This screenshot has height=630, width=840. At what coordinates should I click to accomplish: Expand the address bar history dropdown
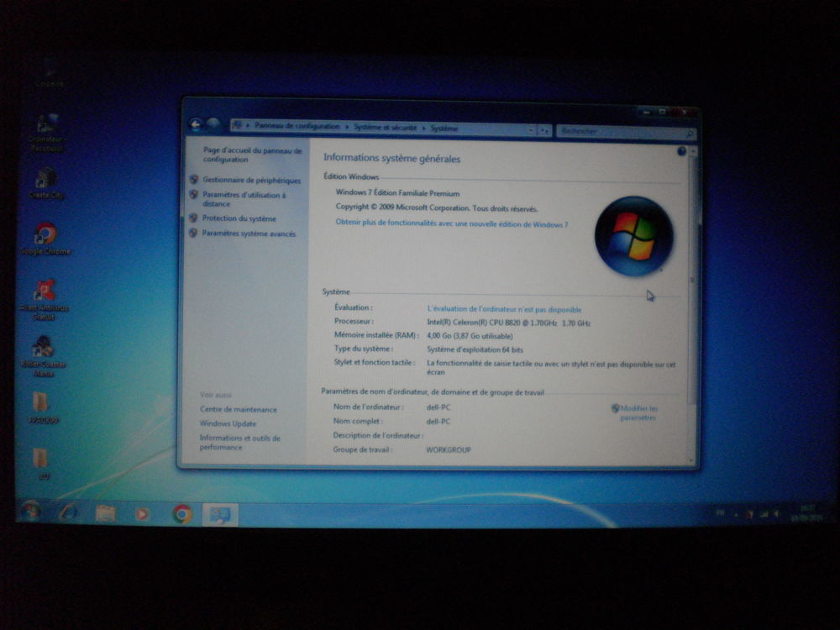coord(531,130)
